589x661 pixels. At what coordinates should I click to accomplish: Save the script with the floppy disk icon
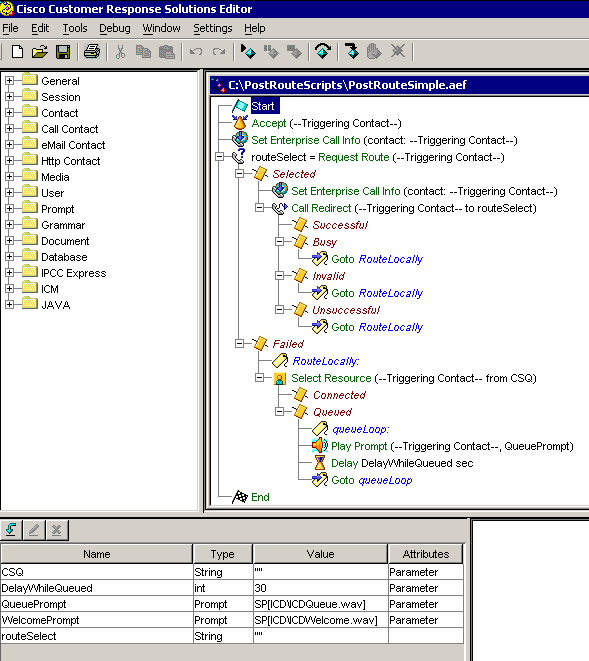click(x=63, y=52)
